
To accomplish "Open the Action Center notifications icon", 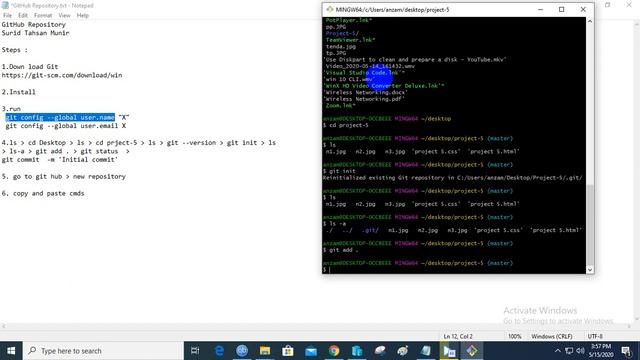I will tap(626, 351).
